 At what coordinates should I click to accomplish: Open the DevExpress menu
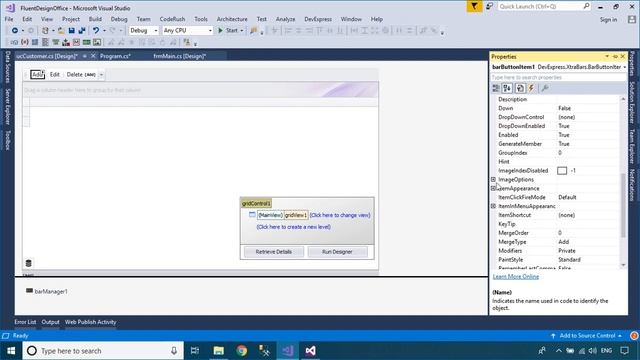pos(318,19)
